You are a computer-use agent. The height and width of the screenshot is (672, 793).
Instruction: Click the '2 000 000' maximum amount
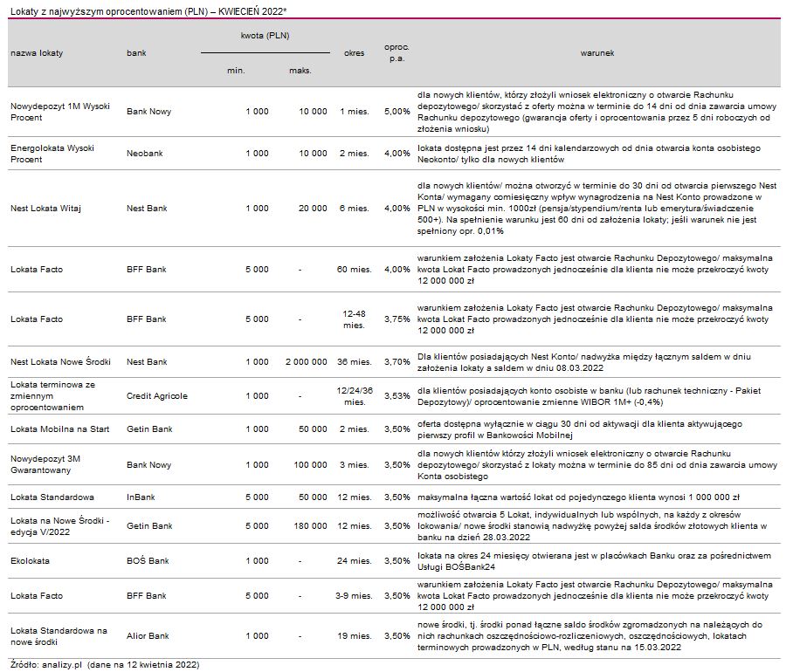306,362
